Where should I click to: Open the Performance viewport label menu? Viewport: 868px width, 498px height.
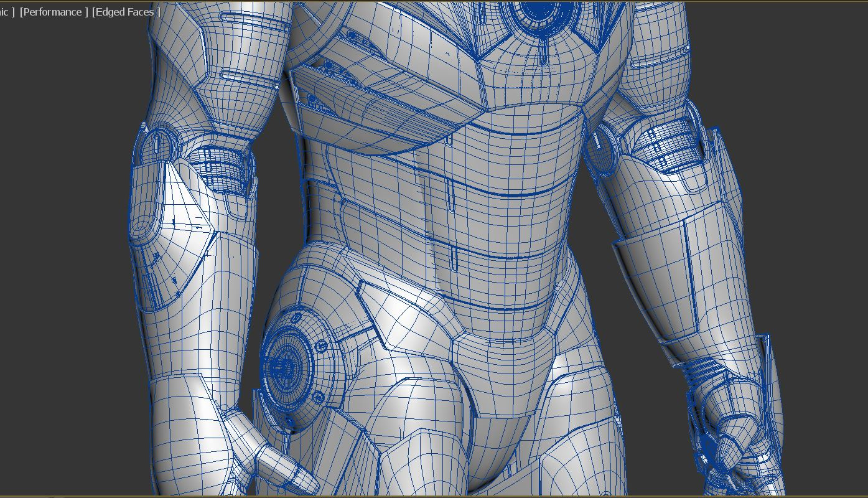point(54,12)
